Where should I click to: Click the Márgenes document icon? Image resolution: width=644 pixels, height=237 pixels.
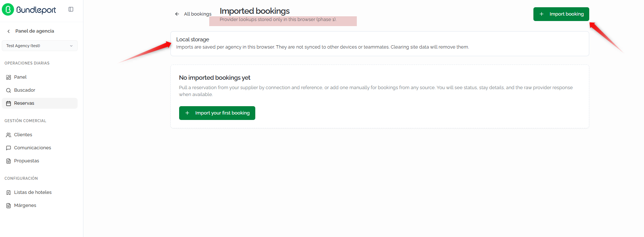point(9,205)
